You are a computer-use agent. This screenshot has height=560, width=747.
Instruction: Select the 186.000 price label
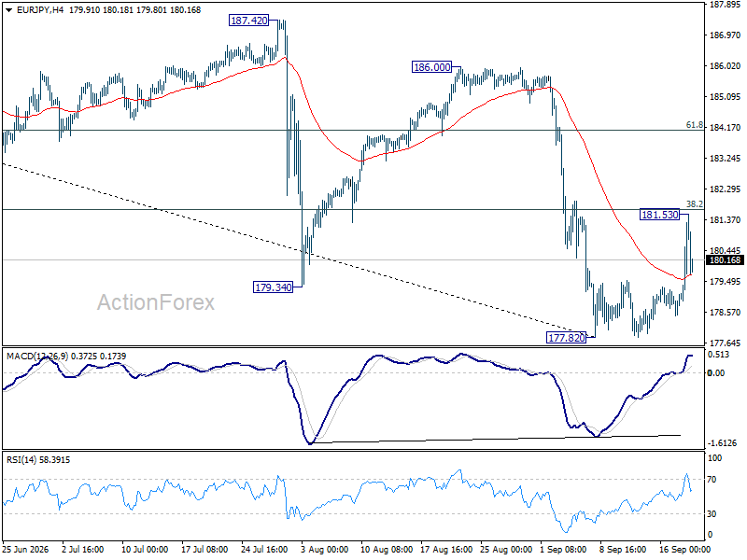tap(431, 67)
